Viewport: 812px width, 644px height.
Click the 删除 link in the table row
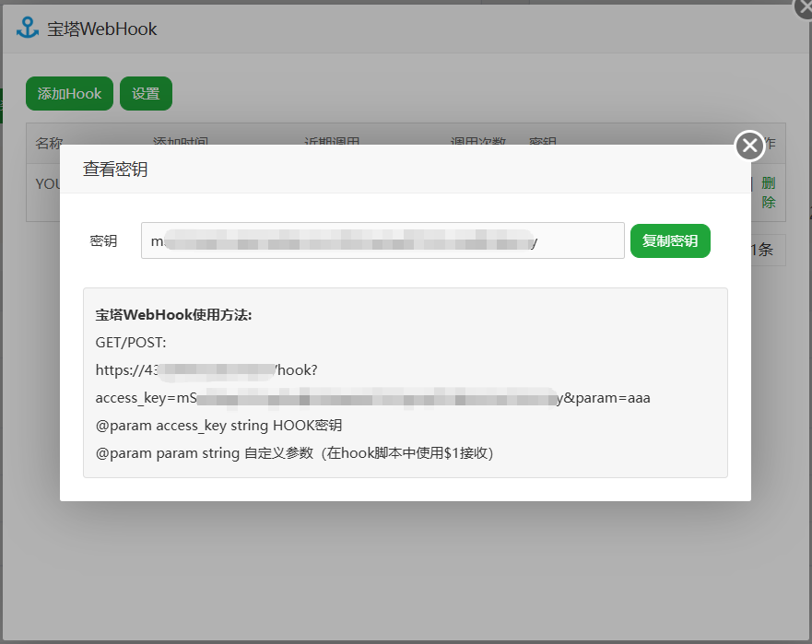(768, 193)
